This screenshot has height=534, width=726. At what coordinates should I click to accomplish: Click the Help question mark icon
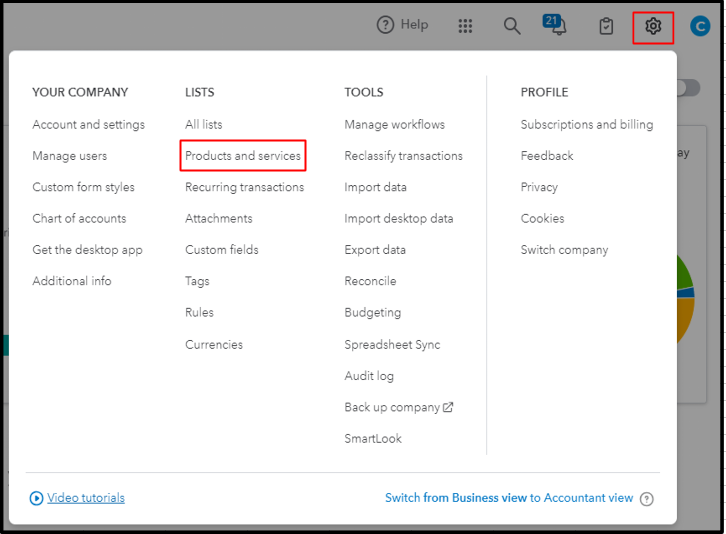(385, 25)
